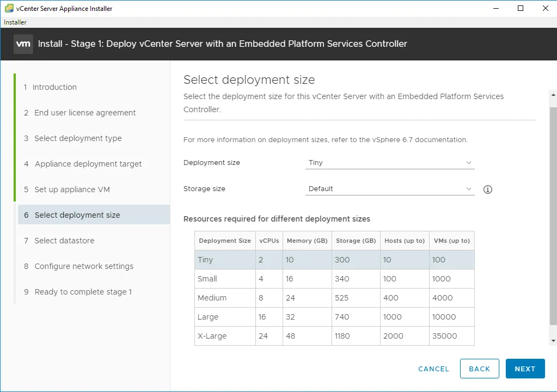The width and height of the screenshot is (557, 392).
Task: Click the vCenter installer title bar icon
Action: click(x=9, y=8)
